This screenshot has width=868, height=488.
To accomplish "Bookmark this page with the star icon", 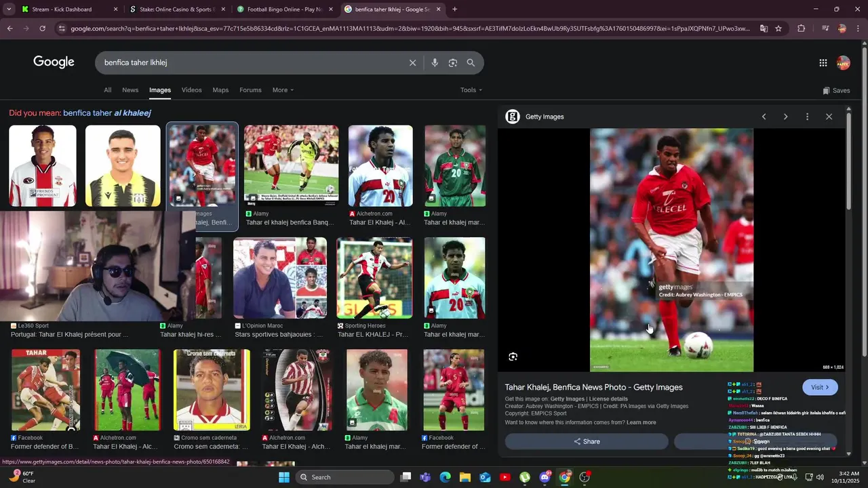I will pyautogui.click(x=778, y=28).
